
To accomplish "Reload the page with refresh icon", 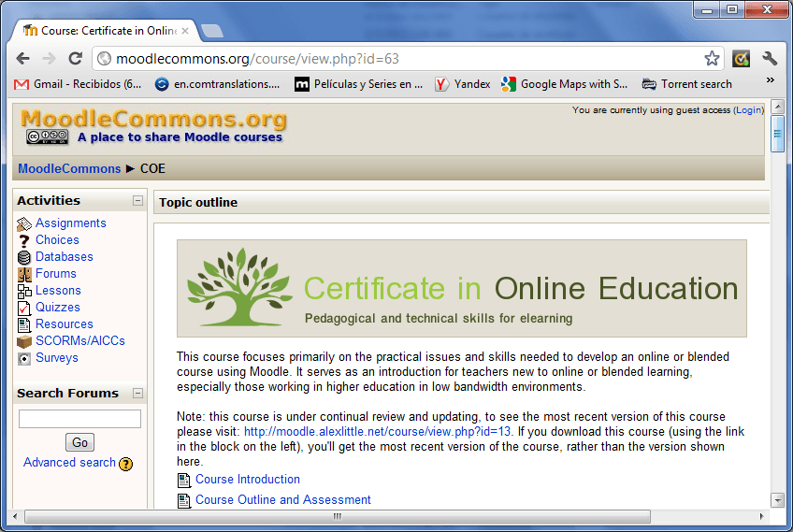I will pyautogui.click(x=76, y=59).
